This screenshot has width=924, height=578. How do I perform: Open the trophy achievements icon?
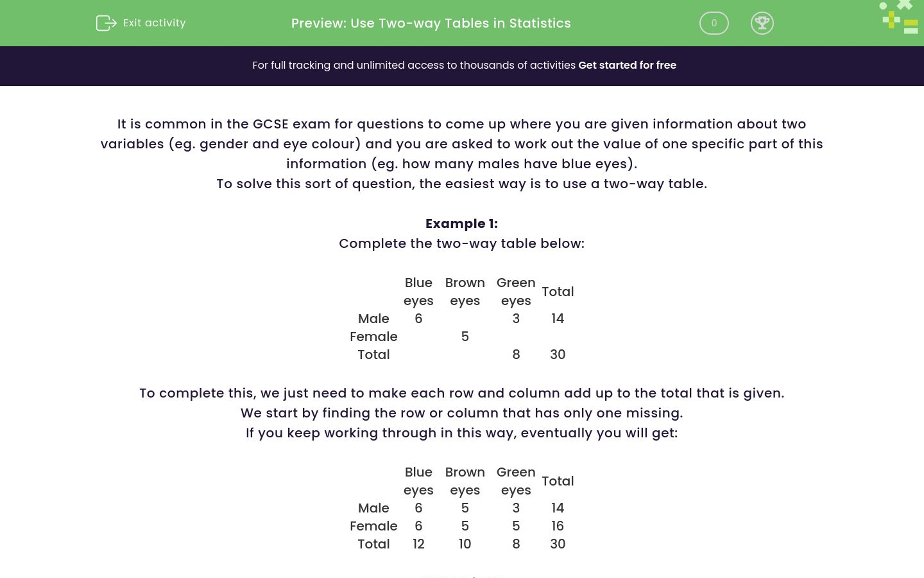tap(762, 23)
